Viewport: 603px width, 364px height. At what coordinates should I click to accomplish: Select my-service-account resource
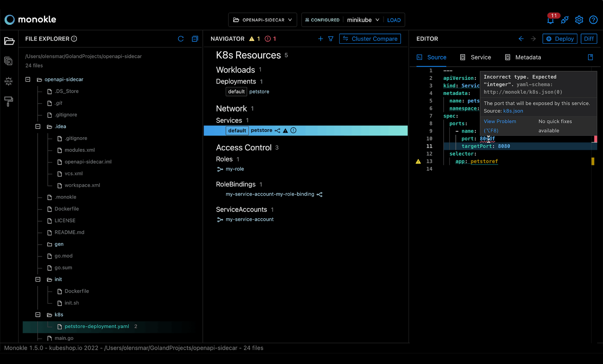click(249, 220)
